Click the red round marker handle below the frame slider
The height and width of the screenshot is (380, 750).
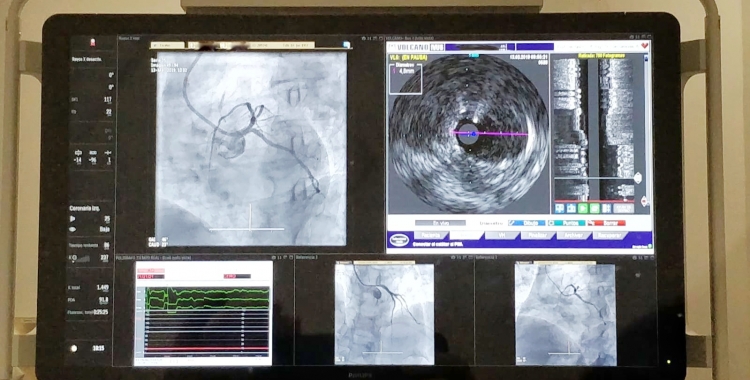[x=643, y=201]
